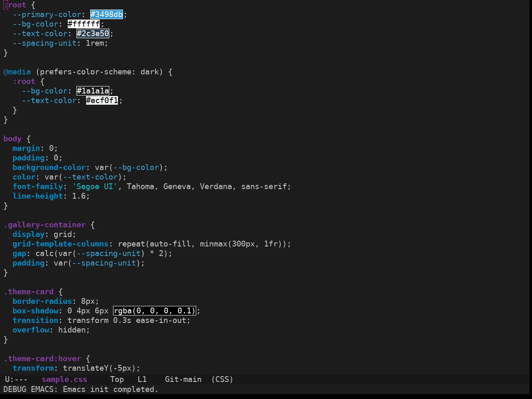Click the margin property under body

click(x=26, y=148)
